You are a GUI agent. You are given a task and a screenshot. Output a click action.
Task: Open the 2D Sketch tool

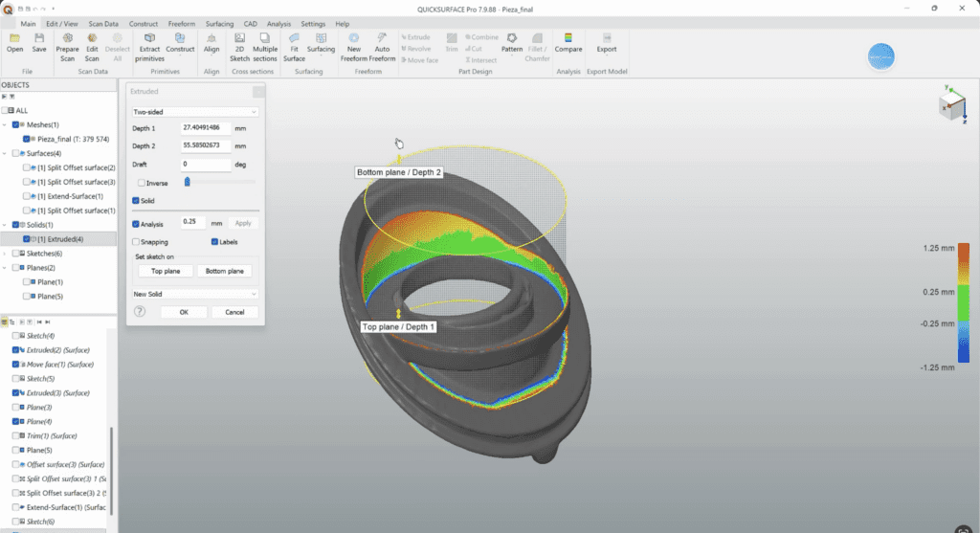point(240,38)
